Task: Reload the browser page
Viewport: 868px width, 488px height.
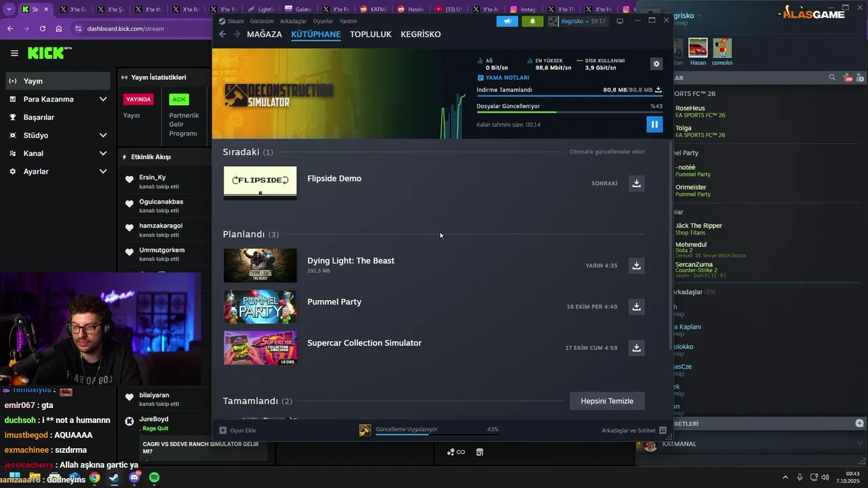Action: [x=42, y=28]
